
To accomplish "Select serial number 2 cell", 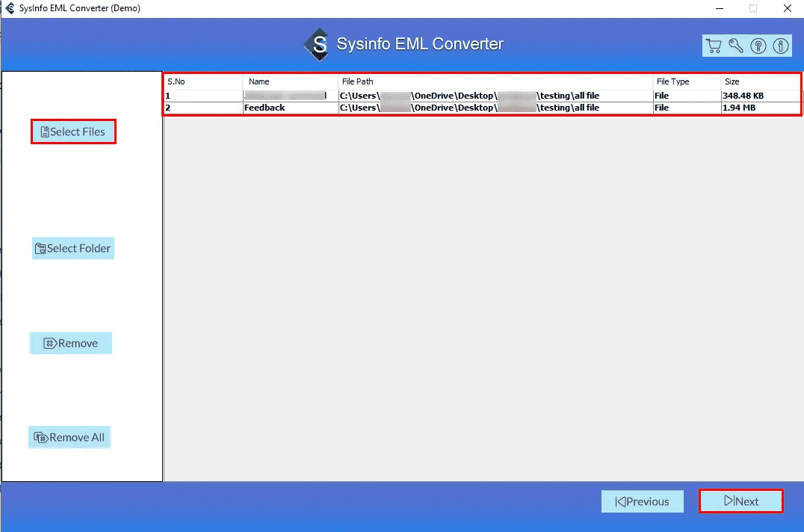I will [203, 108].
